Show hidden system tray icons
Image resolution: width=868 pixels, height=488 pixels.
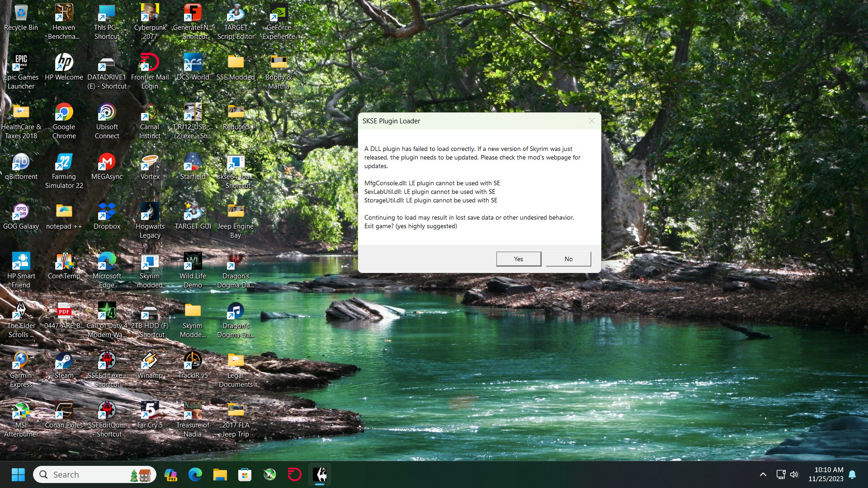tap(763, 474)
